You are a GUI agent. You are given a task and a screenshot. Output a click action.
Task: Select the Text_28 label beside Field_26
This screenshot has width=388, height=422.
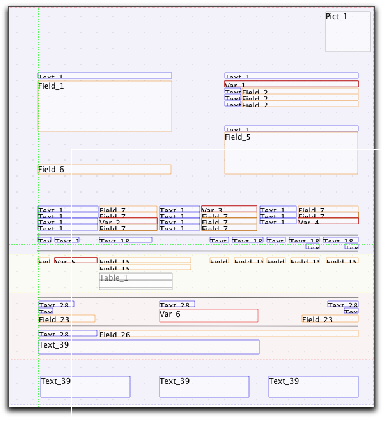pyautogui.click(x=68, y=334)
